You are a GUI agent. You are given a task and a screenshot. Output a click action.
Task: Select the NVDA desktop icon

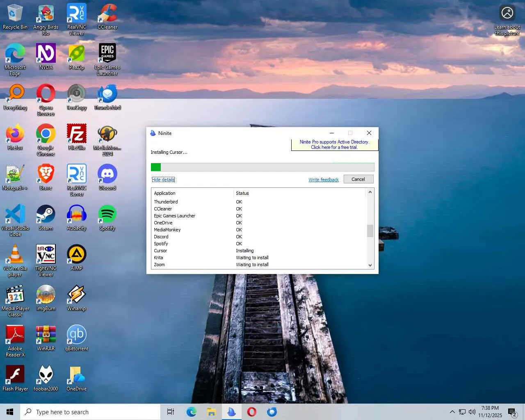point(46,57)
